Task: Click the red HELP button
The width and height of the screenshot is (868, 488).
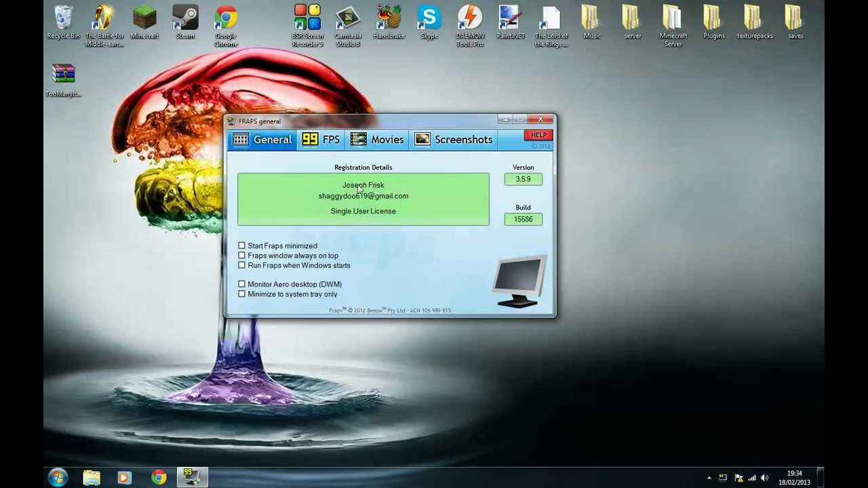Action: click(x=538, y=135)
